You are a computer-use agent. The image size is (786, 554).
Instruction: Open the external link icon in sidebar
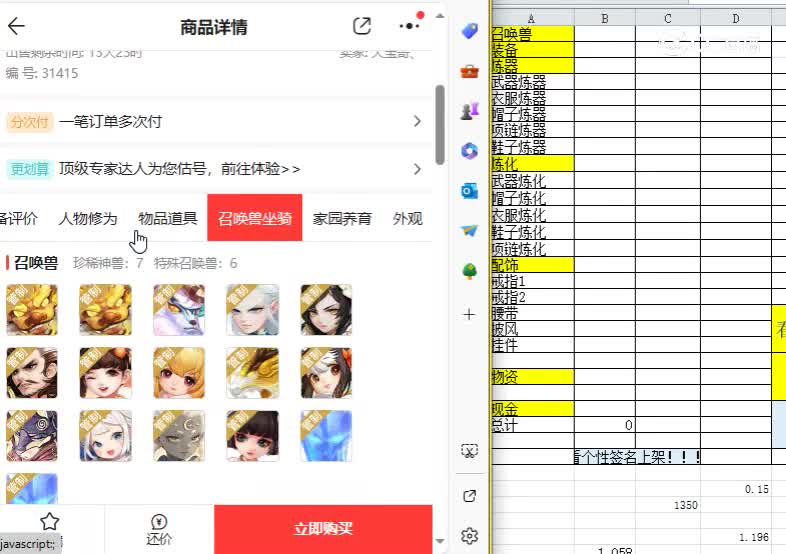pyautogui.click(x=469, y=496)
